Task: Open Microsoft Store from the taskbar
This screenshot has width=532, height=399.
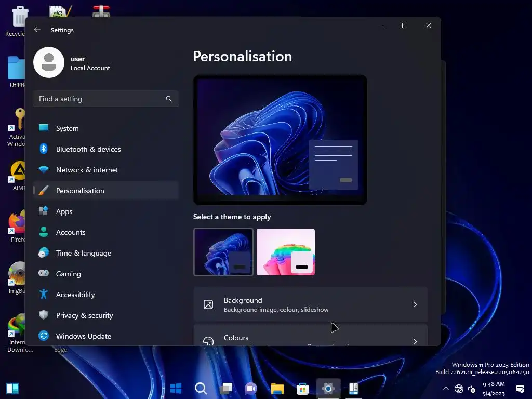Action: [302, 389]
